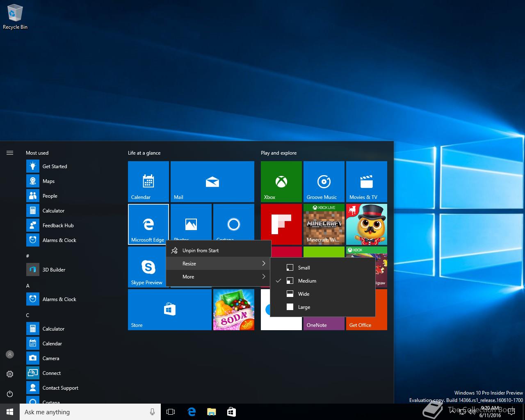Image resolution: width=525 pixels, height=420 pixels.
Task: Select Unpin from Start
Action: point(219,250)
